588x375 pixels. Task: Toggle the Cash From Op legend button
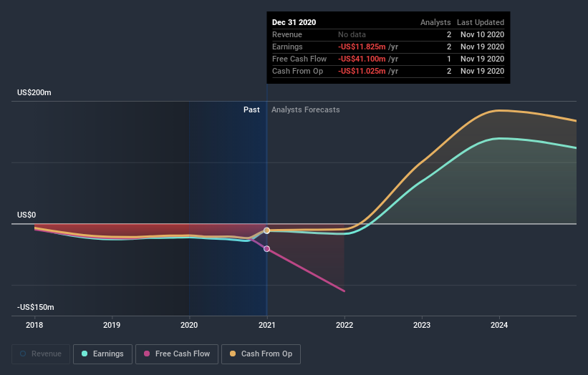(x=261, y=354)
